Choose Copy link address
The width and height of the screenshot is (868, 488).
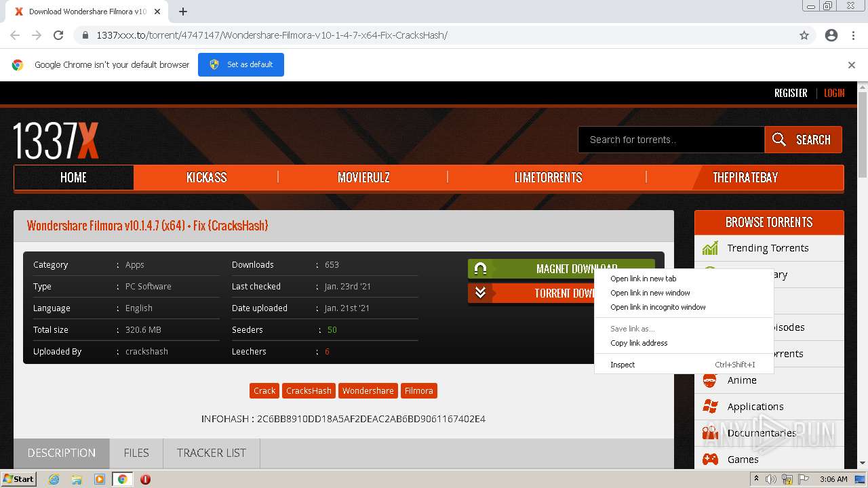coord(684,343)
